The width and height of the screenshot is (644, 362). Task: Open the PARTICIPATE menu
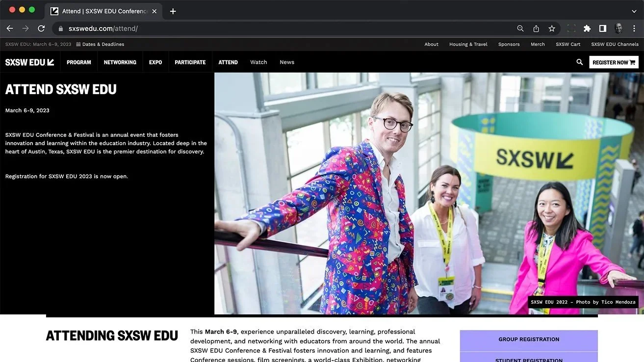(190, 62)
